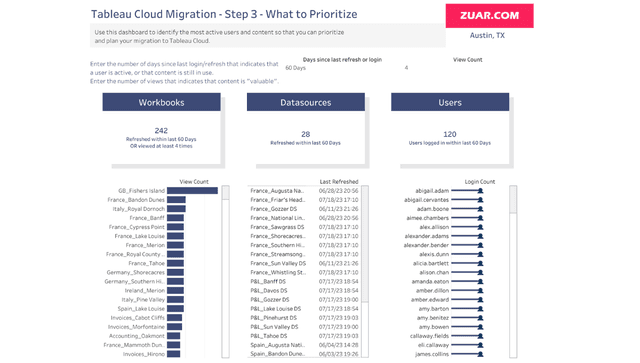Select the Datasources header tile
The height and width of the screenshot is (363, 640).
tap(306, 102)
